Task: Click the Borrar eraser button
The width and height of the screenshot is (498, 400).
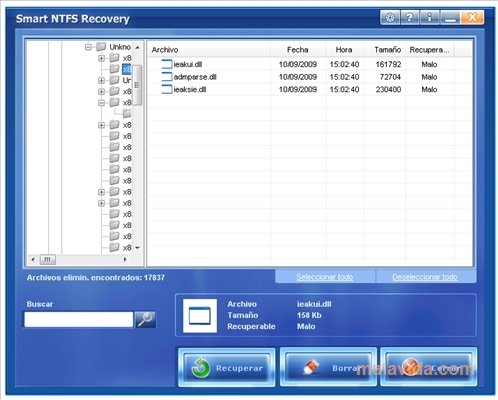Action: (328, 368)
